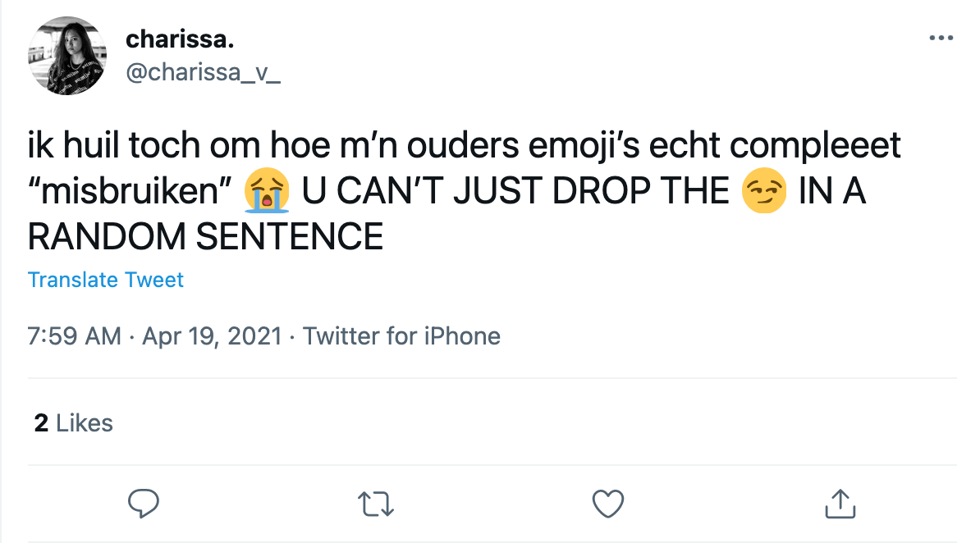The width and height of the screenshot is (980, 543).
Task: Click the smirking face emoji
Action: [x=763, y=192]
